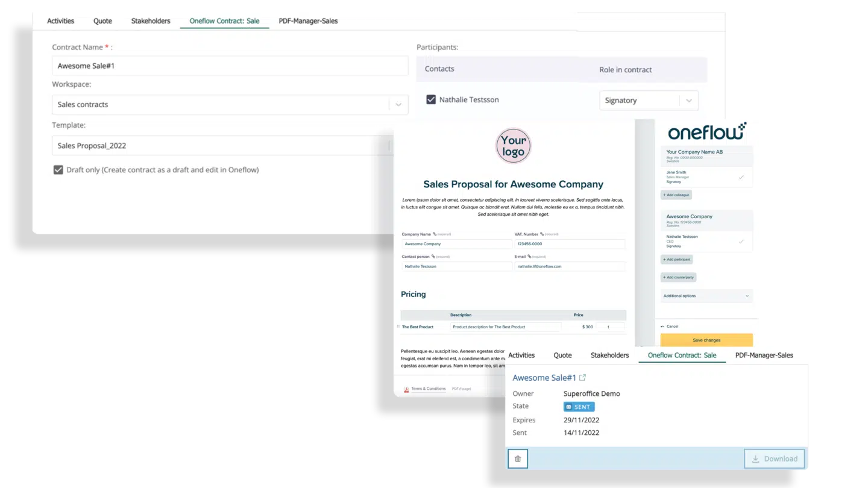Uncheck the Nathalie Testsson participant checkbox
The image size is (868, 488).
pos(431,99)
